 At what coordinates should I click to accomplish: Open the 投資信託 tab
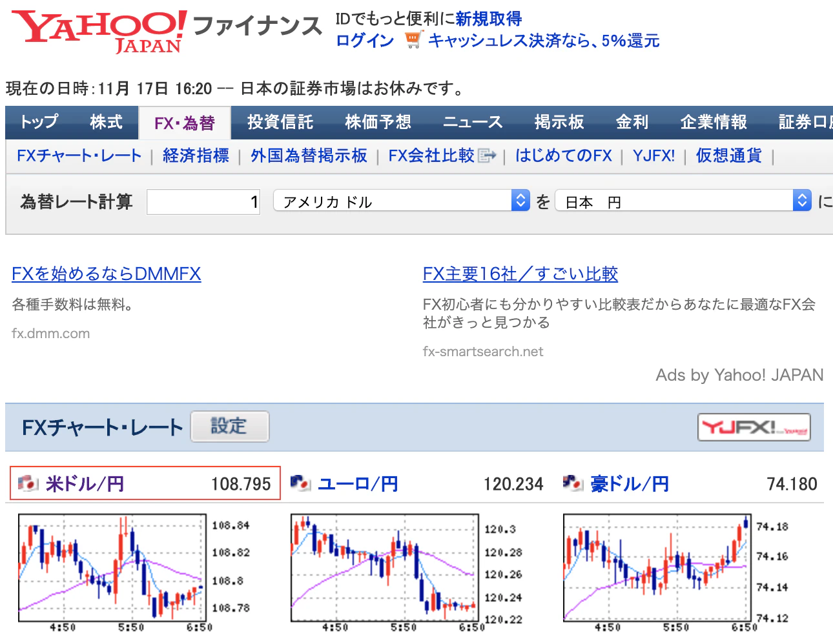pyautogui.click(x=280, y=122)
